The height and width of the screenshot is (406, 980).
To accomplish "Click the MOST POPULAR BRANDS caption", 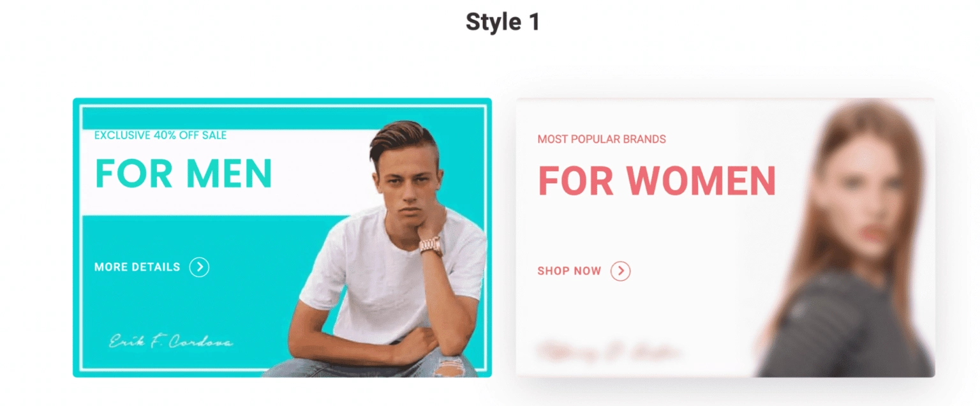I will [x=602, y=139].
